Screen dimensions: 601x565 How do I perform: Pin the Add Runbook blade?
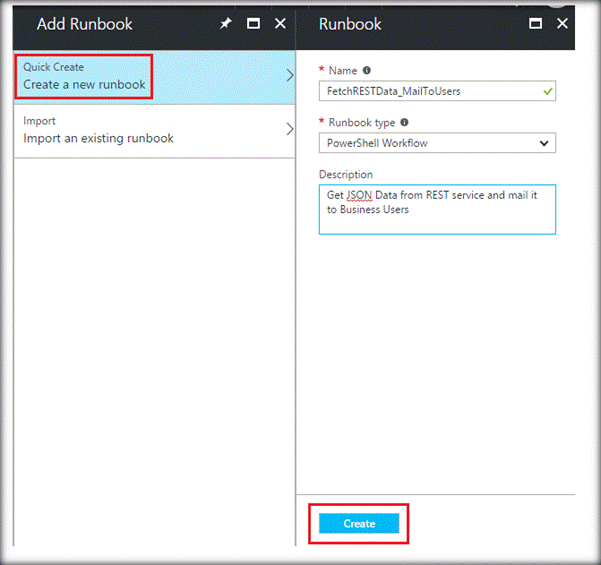pos(225,24)
